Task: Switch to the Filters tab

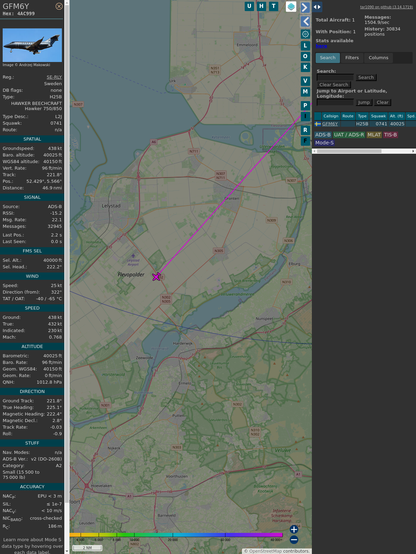Action: coord(352,58)
